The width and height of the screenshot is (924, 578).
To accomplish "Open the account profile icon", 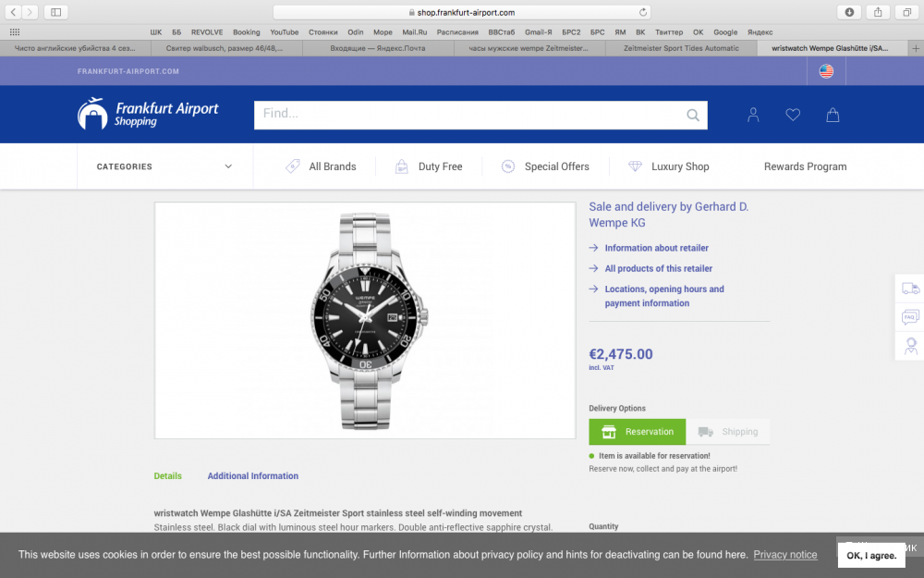I will point(753,115).
